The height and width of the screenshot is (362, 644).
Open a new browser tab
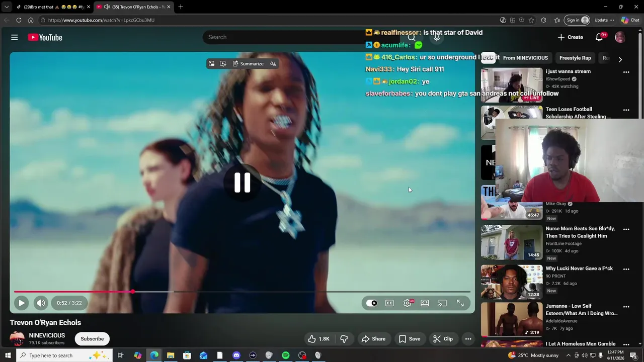point(181,7)
